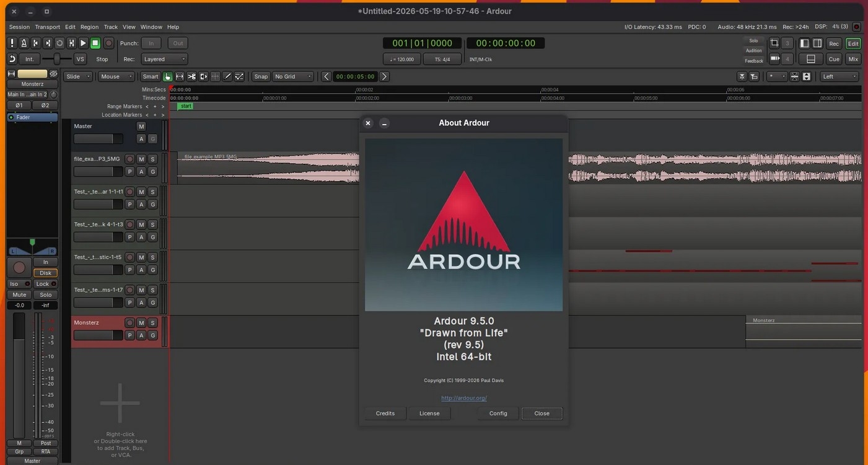Viewport: 868px width, 465px height.
Task: Toggle the right editor sidebar panel icon
Action: [x=817, y=43]
